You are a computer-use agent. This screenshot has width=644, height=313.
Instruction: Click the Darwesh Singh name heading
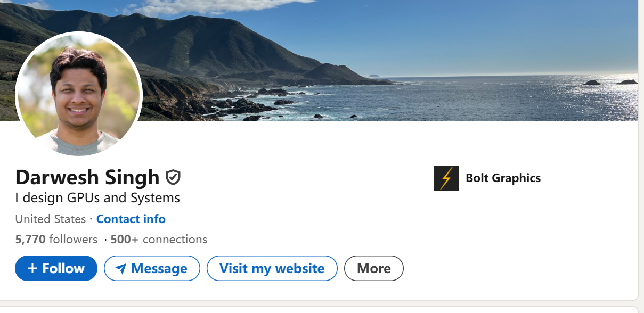pos(87,177)
